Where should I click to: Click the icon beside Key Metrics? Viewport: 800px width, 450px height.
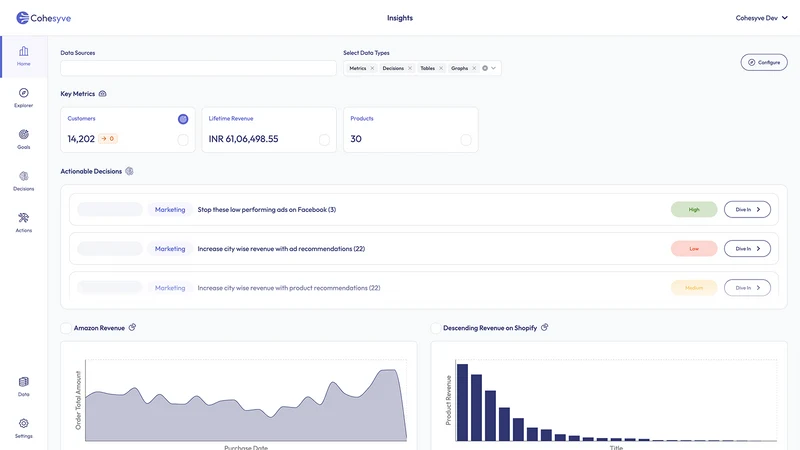click(103, 94)
